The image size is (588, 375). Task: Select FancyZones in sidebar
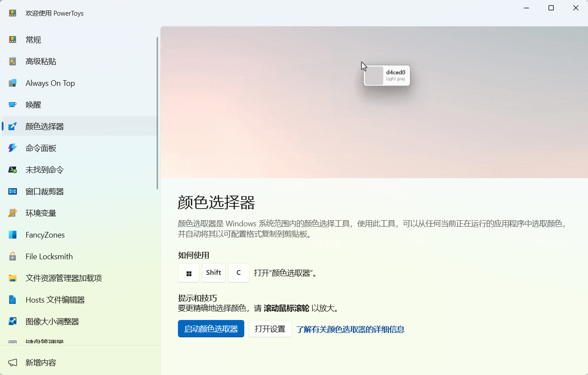(80, 235)
